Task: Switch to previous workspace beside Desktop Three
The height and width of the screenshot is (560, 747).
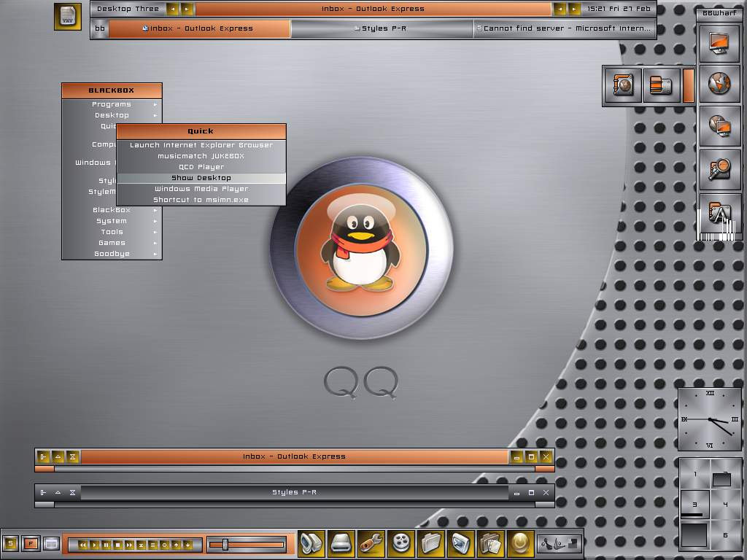Action: (172, 9)
